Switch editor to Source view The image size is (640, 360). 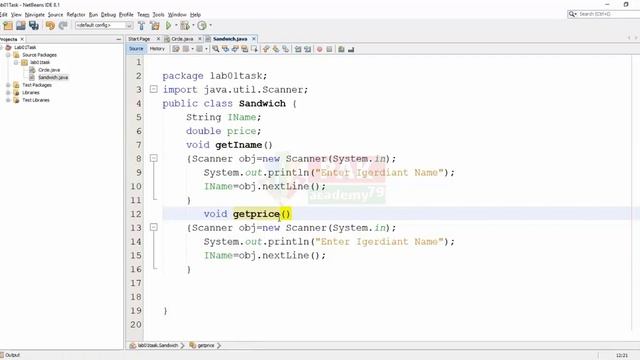point(136,49)
